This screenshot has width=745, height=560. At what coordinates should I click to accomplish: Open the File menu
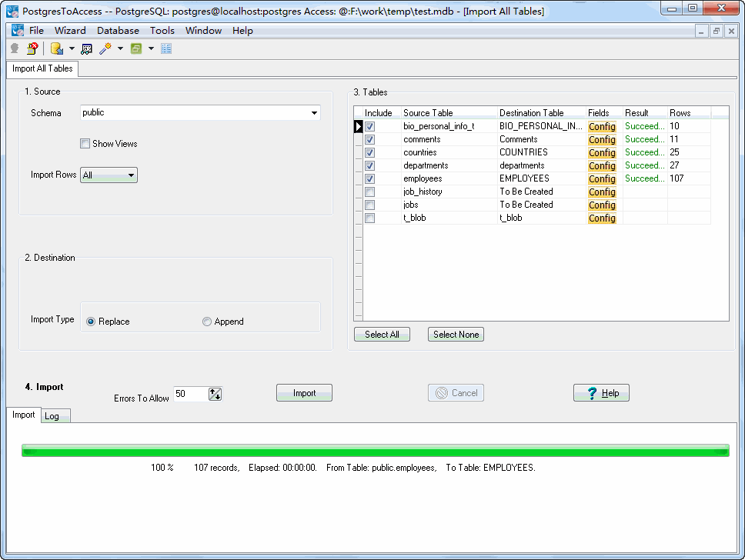click(37, 31)
